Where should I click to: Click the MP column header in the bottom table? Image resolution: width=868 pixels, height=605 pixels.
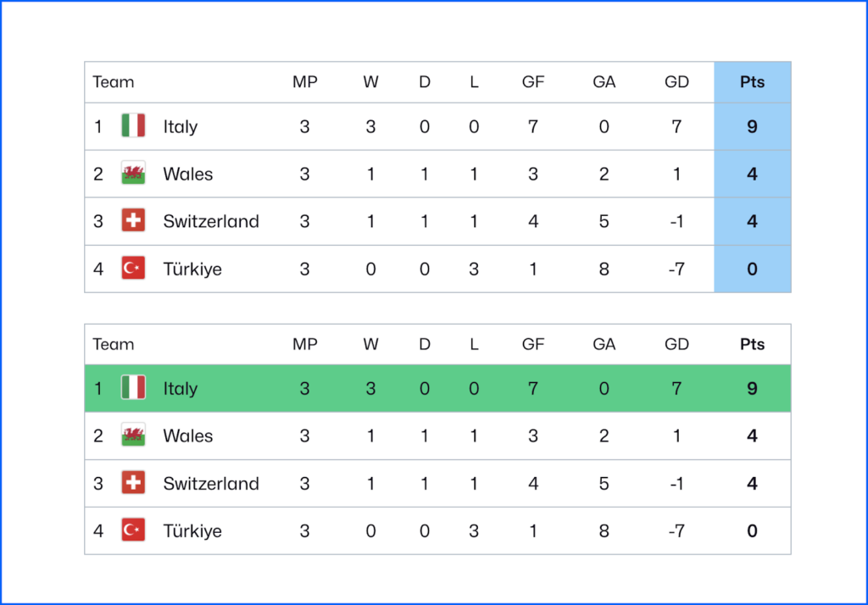[x=304, y=344]
